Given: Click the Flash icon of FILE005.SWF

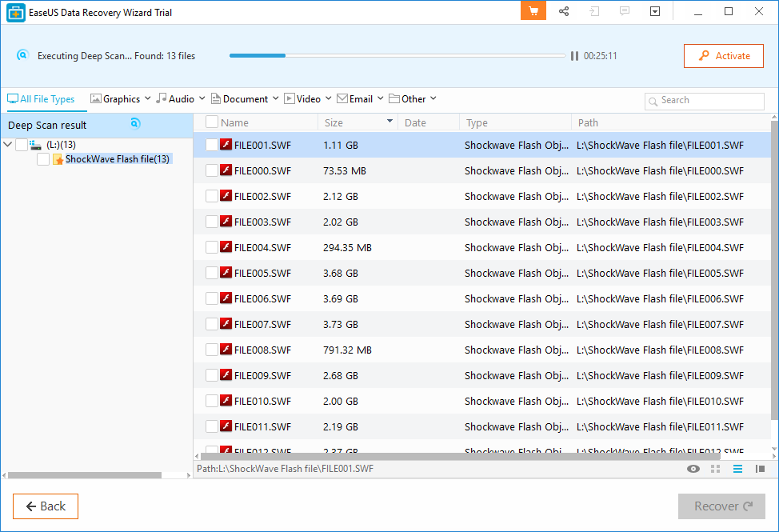Looking at the screenshot, I should [x=226, y=272].
